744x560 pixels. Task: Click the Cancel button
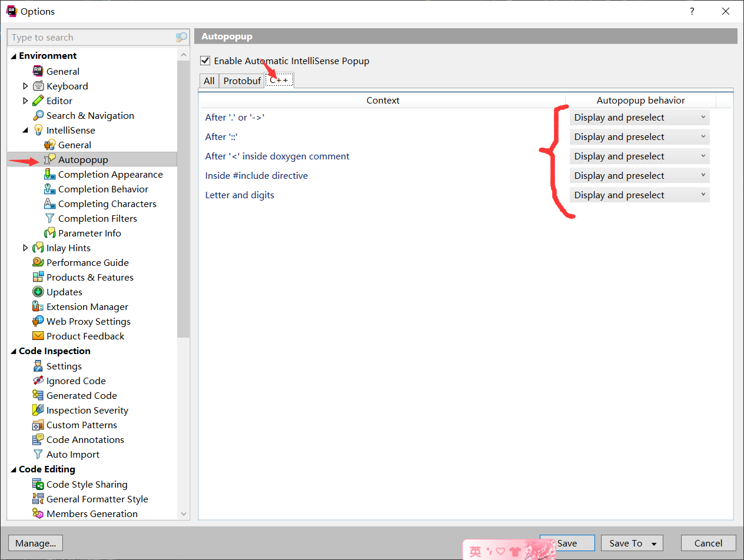point(708,543)
